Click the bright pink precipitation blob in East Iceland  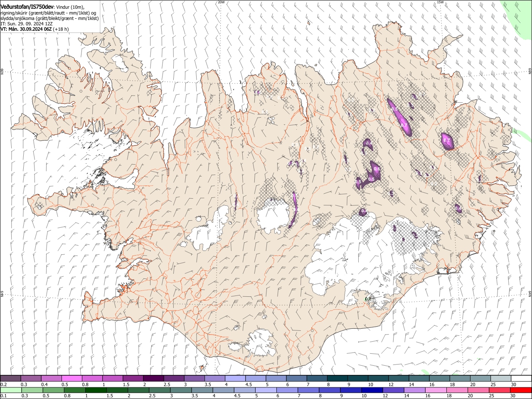(x=448, y=140)
